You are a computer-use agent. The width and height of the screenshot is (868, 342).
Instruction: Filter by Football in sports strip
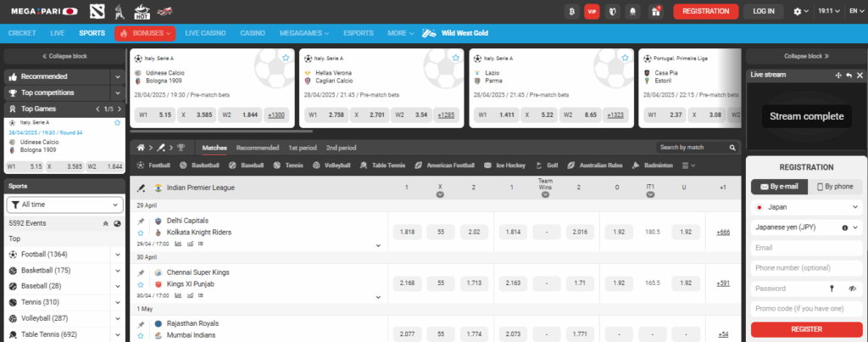click(x=153, y=165)
